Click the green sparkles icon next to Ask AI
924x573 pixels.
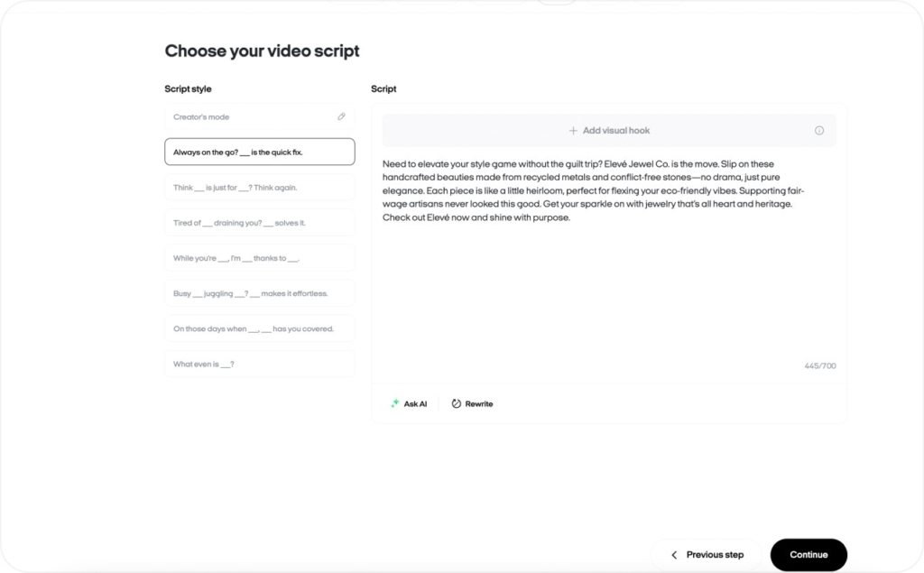tap(394, 403)
